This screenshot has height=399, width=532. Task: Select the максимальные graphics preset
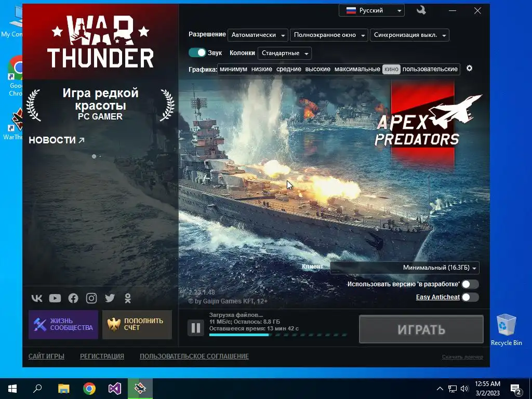tap(357, 69)
